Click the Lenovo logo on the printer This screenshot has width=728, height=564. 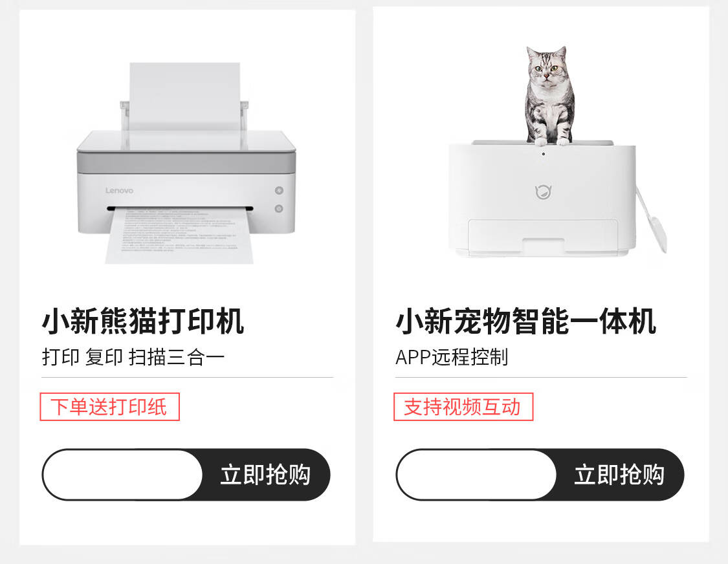[x=119, y=190]
